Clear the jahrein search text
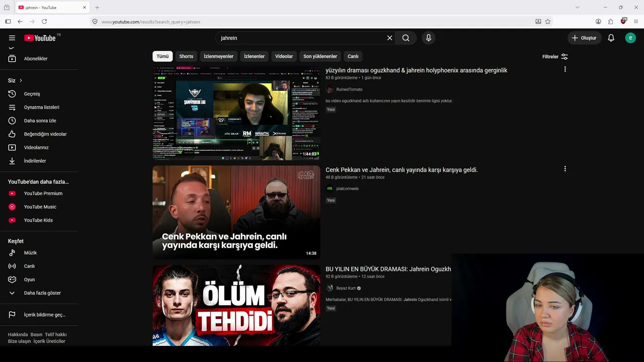 (x=389, y=38)
